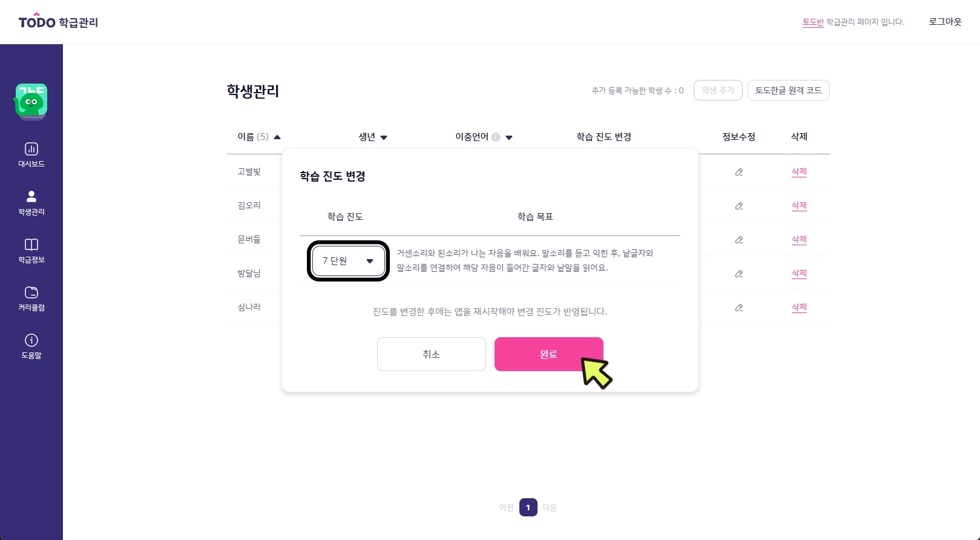Expand the 생년 sort dropdown arrow
The image size is (980, 540).
tap(384, 137)
